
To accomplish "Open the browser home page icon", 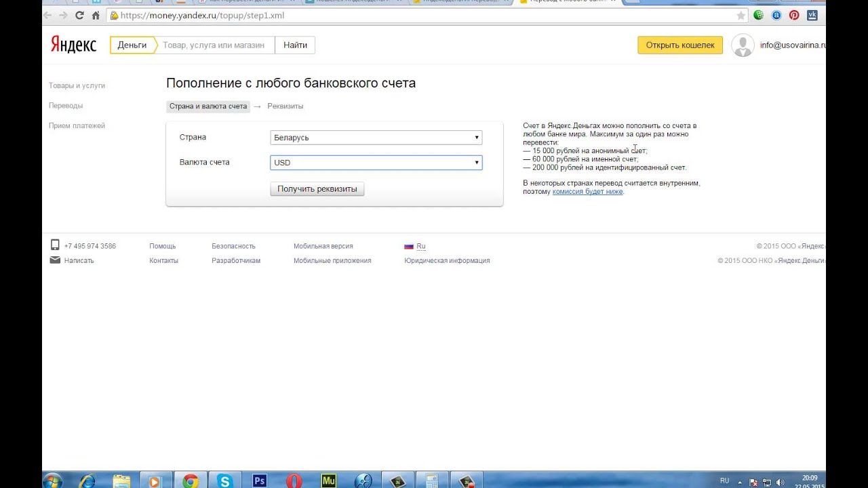I will point(96,15).
